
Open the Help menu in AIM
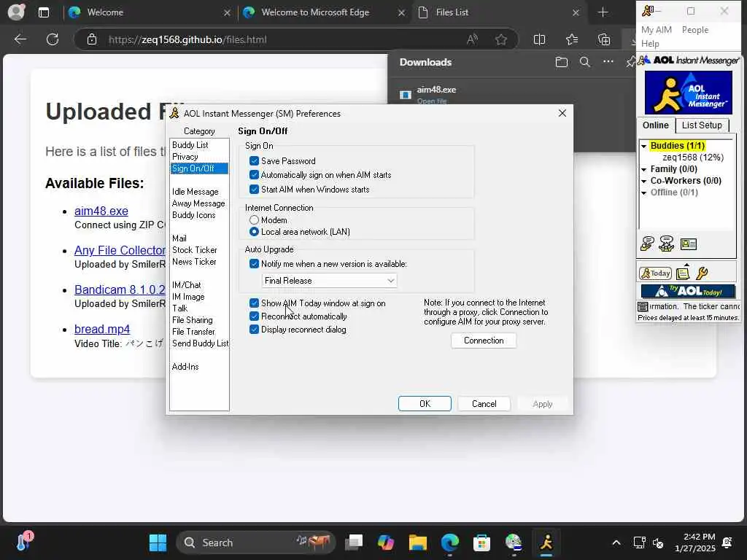[650, 43]
